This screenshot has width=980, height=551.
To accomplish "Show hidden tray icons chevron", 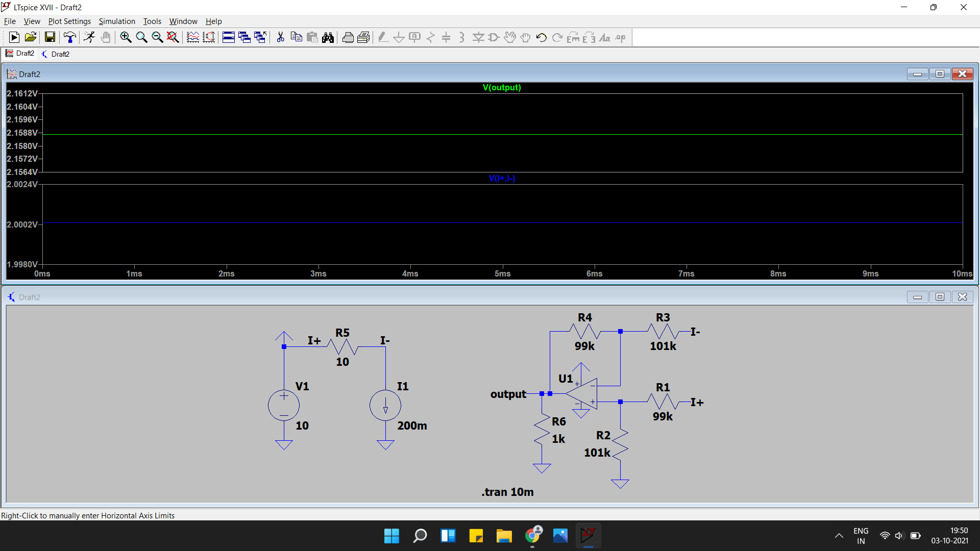I will coord(839,536).
